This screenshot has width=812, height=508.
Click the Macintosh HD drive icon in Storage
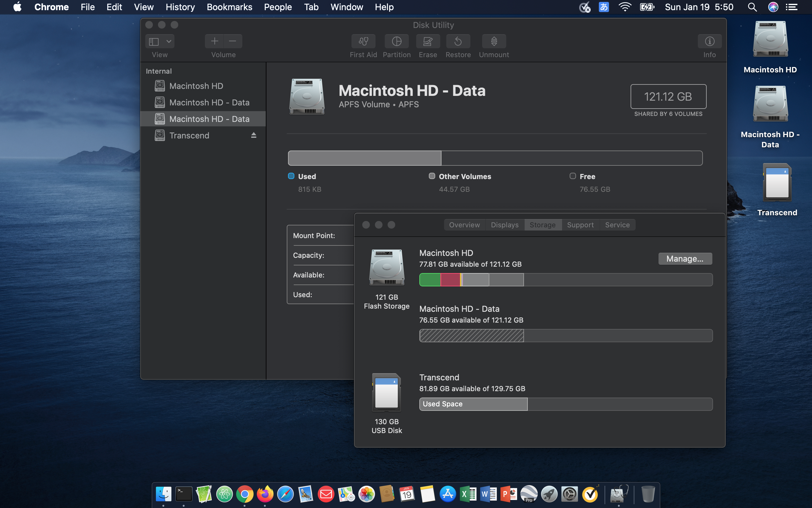click(387, 267)
